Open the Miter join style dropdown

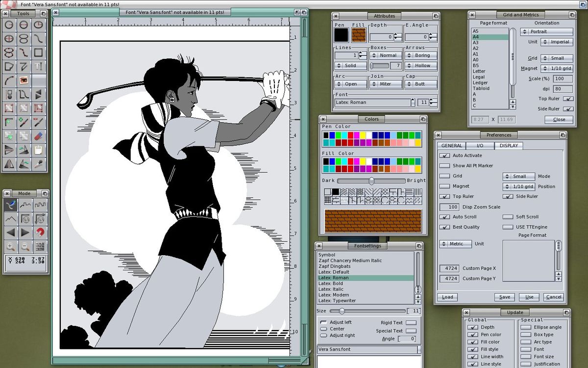click(x=385, y=84)
